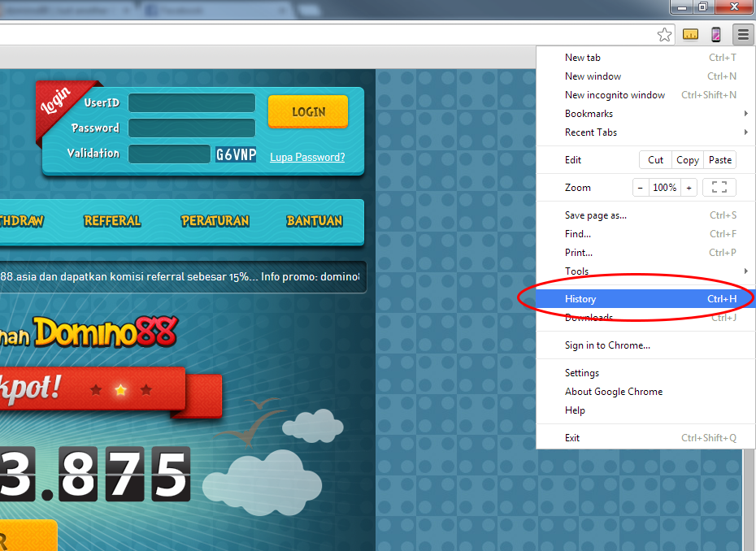Open Help from the menu

645,410
